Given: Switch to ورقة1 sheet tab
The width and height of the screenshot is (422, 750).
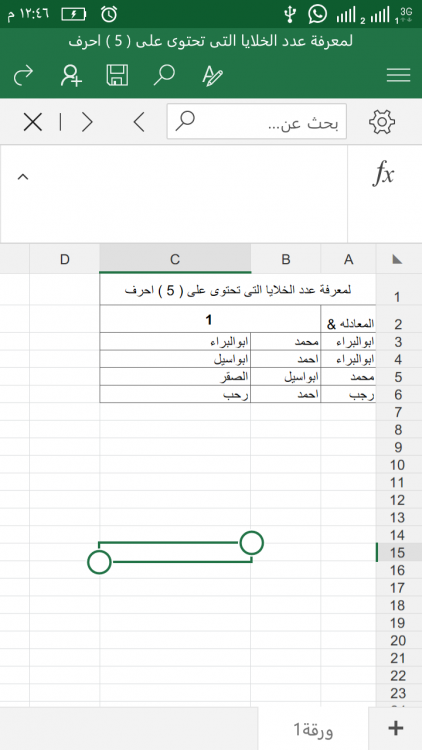Looking at the screenshot, I should tap(313, 729).
